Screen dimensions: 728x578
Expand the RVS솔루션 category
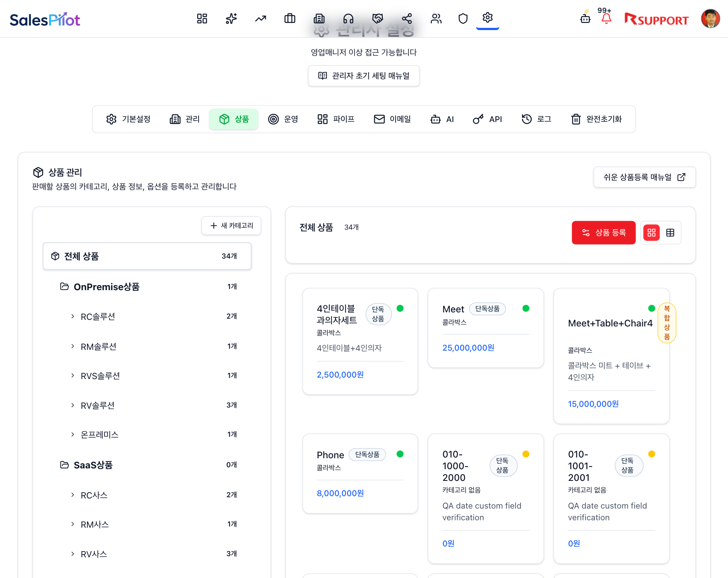pos(73,376)
